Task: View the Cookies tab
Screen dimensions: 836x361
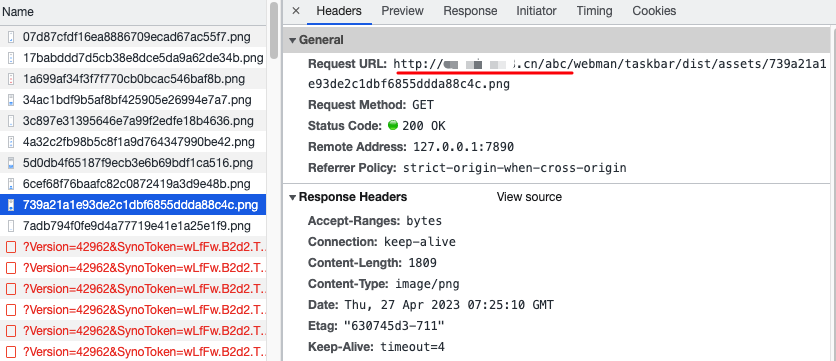Action: (654, 11)
